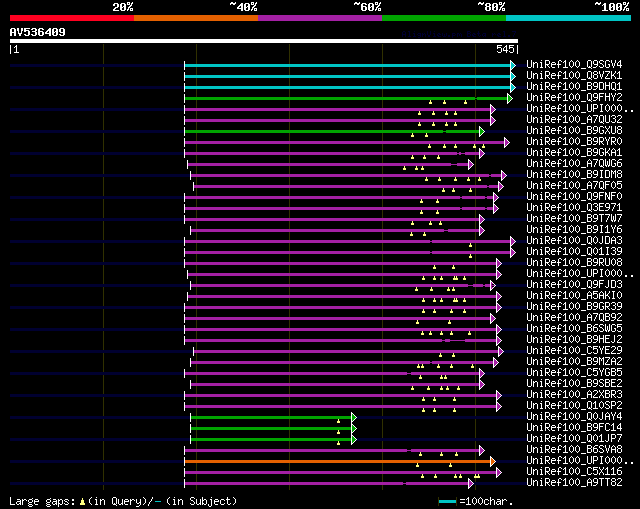This screenshot has height=509, width=640.
Task: Click the cyan =100char scale swatch
Action: point(447,501)
